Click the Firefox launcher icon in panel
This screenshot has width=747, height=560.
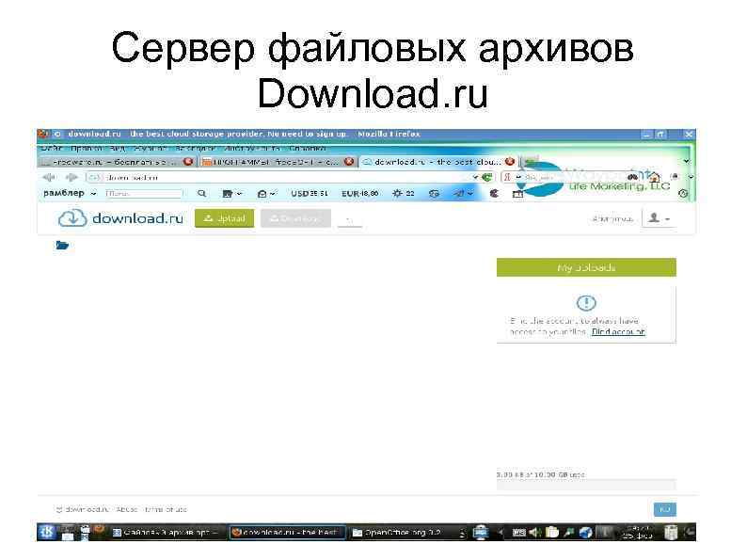(x=99, y=530)
